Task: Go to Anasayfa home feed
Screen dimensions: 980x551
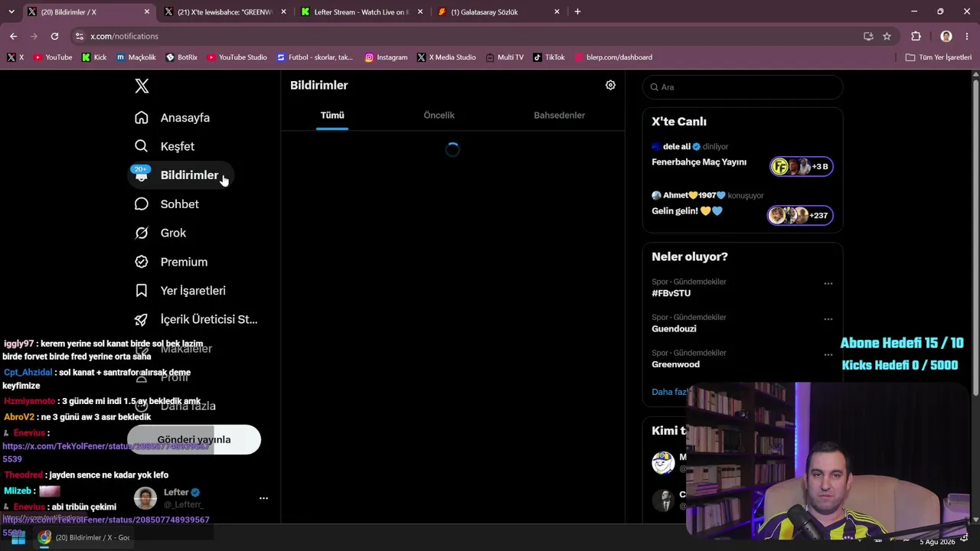Action: tap(172, 118)
